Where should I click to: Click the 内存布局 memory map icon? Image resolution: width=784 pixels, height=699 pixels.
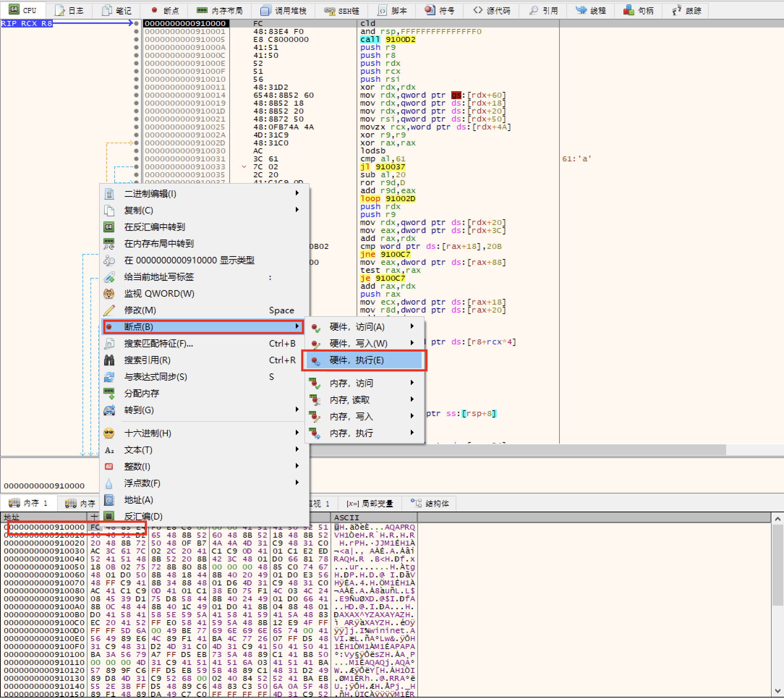tap(202, 10)
